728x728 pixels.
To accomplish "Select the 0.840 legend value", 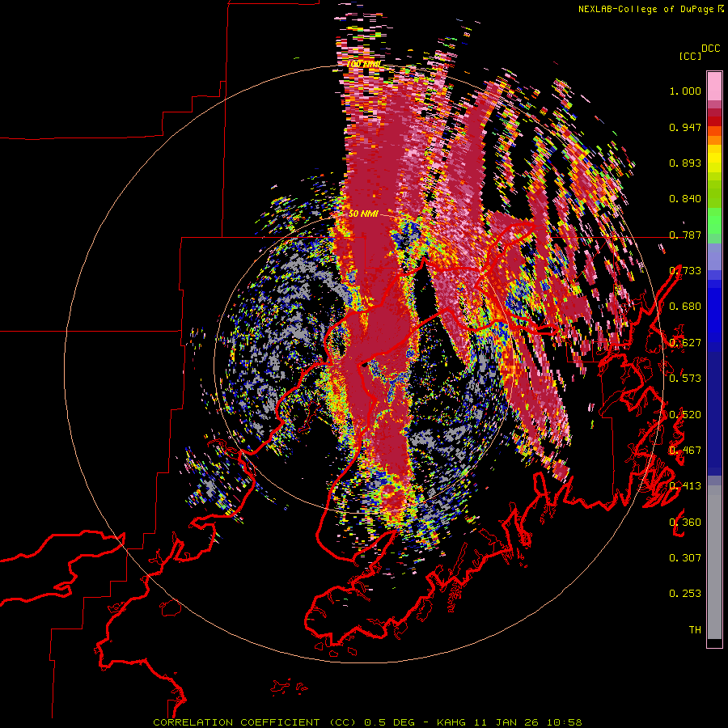I will [x=685, y=199].
